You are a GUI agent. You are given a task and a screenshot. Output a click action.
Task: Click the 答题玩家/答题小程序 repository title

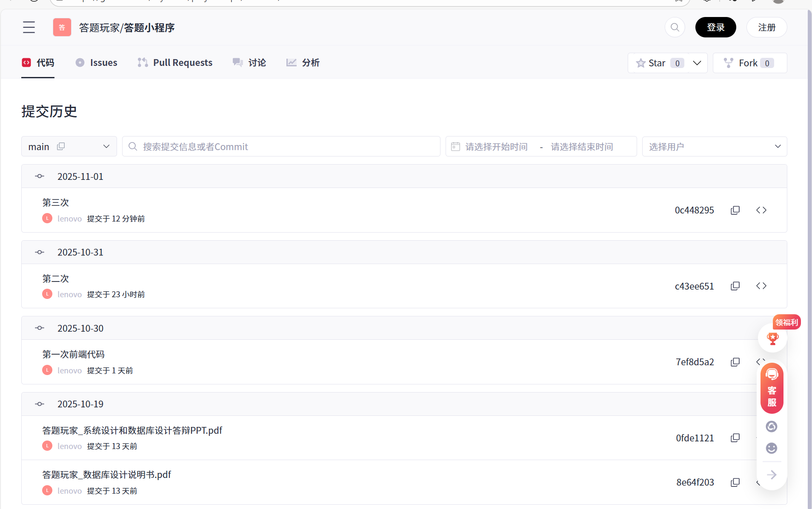point(127,28)
